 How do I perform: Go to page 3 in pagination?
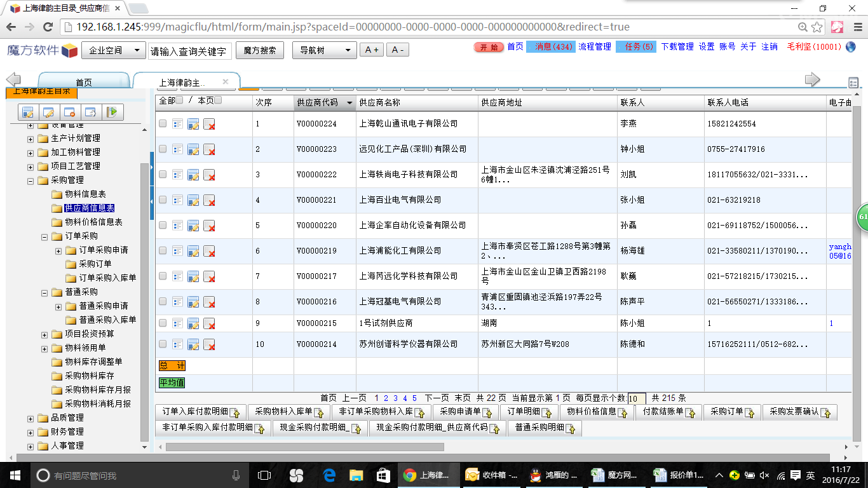[395, 398]
